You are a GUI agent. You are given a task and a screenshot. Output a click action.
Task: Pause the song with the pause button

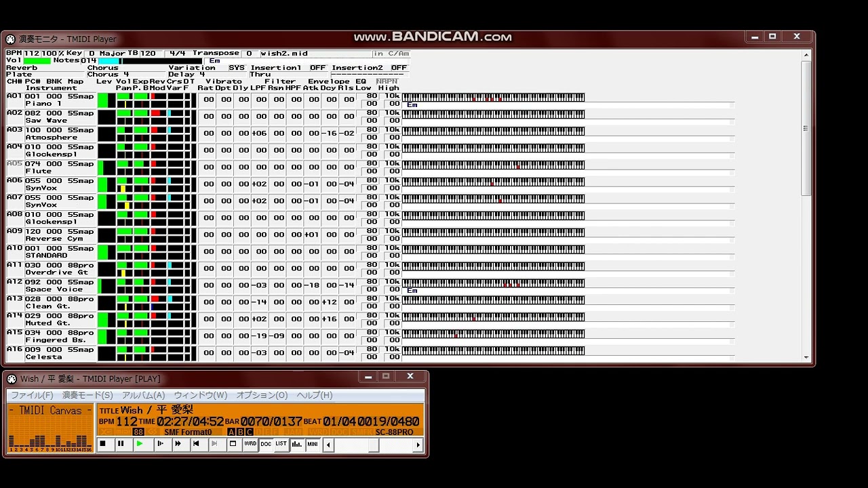pyautogui.click(x=121, y=445)
